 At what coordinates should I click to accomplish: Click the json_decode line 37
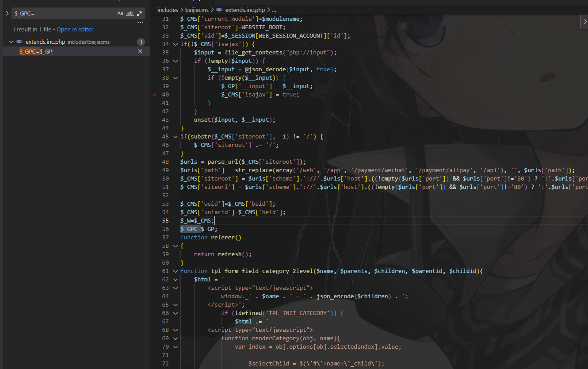pyautogui.click(x=272, y=69)
